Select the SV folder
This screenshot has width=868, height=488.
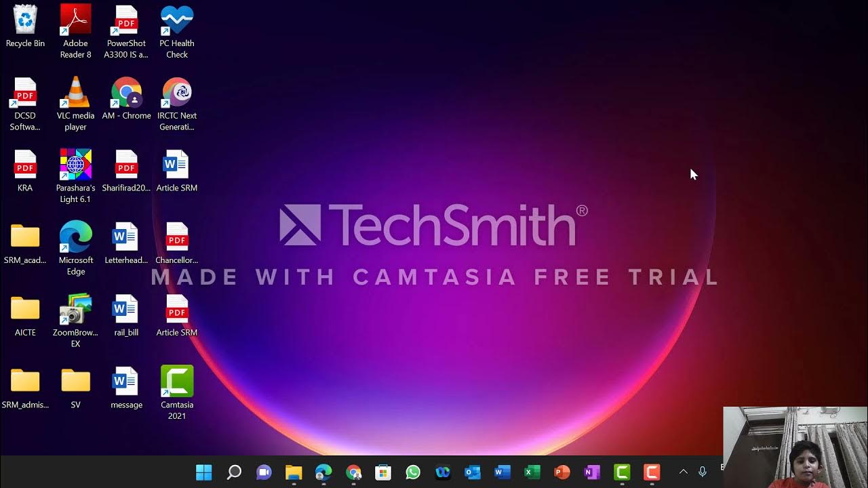[x=75, y=388]
